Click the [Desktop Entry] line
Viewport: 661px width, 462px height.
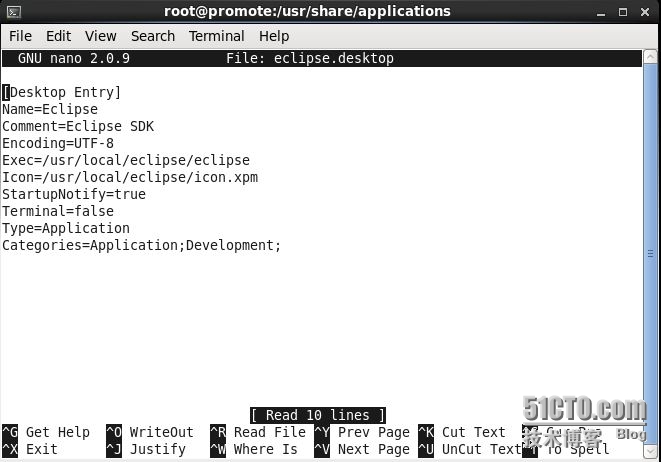click(62, 92)
